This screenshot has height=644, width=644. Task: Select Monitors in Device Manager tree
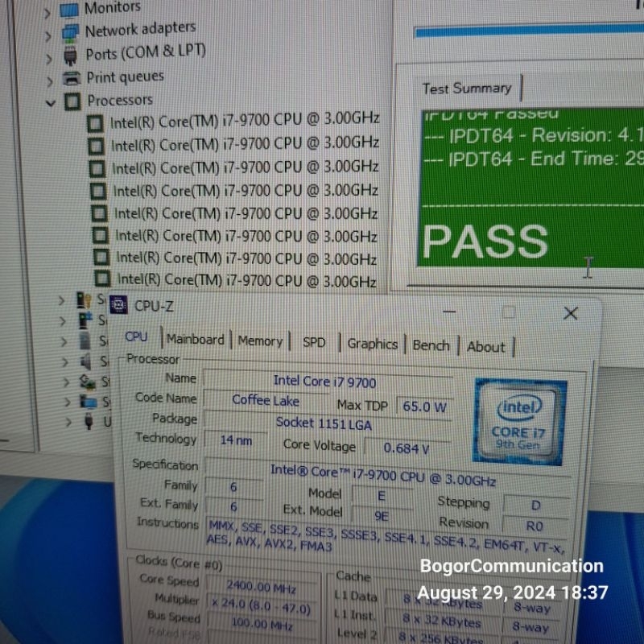[112, 7]
